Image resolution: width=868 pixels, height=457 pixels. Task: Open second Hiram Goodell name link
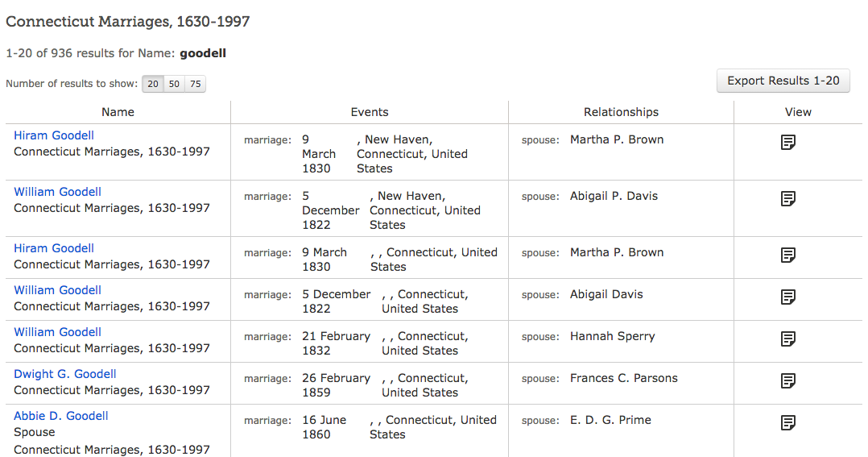click(x=54, y=248)
